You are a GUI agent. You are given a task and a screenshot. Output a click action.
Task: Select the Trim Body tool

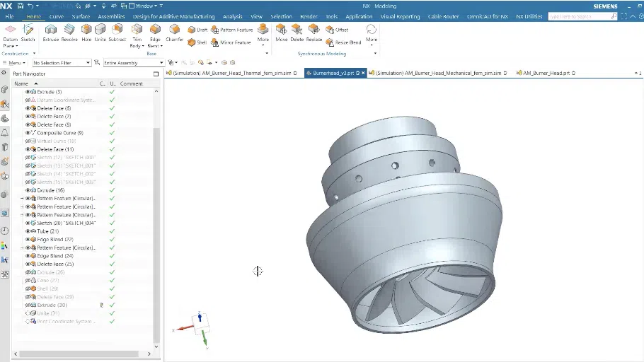click(137, 36)
